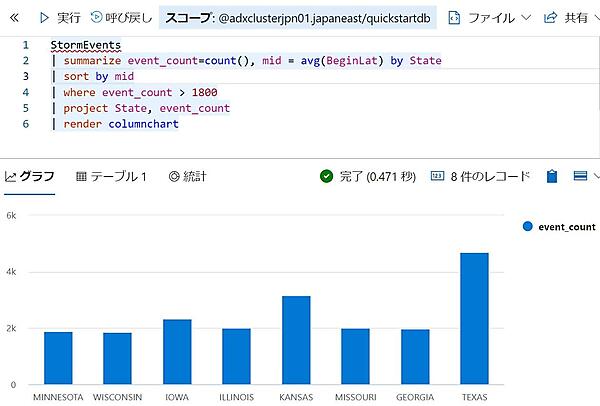Screen dimensions: 600x406
Task: Click the recall query icon
Action: tap(96, 17)
